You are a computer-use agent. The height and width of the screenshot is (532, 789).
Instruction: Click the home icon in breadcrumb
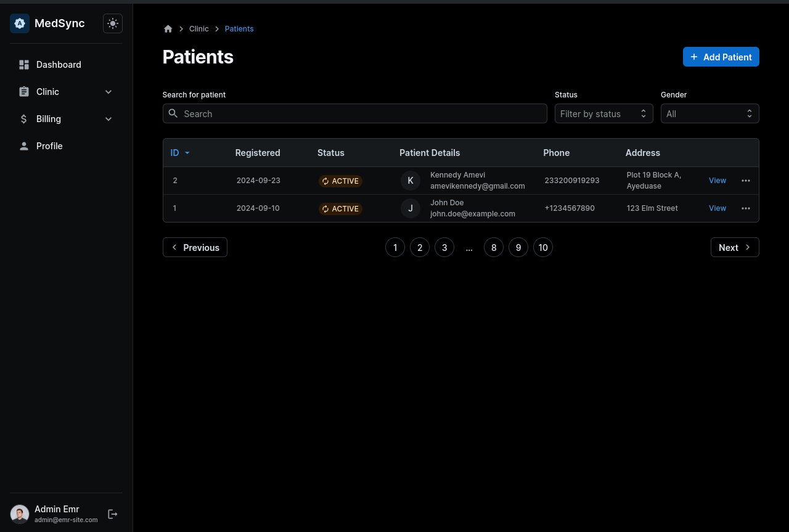pos(168,29)
